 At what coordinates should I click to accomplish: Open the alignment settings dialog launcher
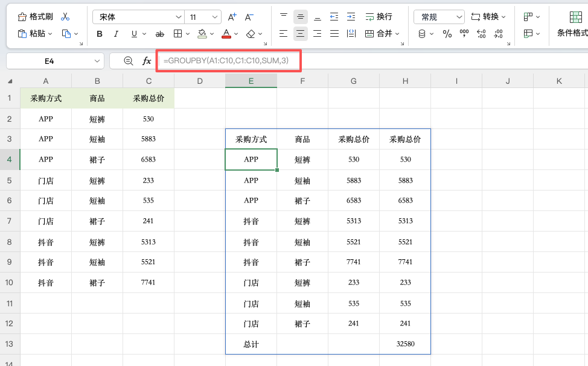pyautogui.click(x=403, y=44)
